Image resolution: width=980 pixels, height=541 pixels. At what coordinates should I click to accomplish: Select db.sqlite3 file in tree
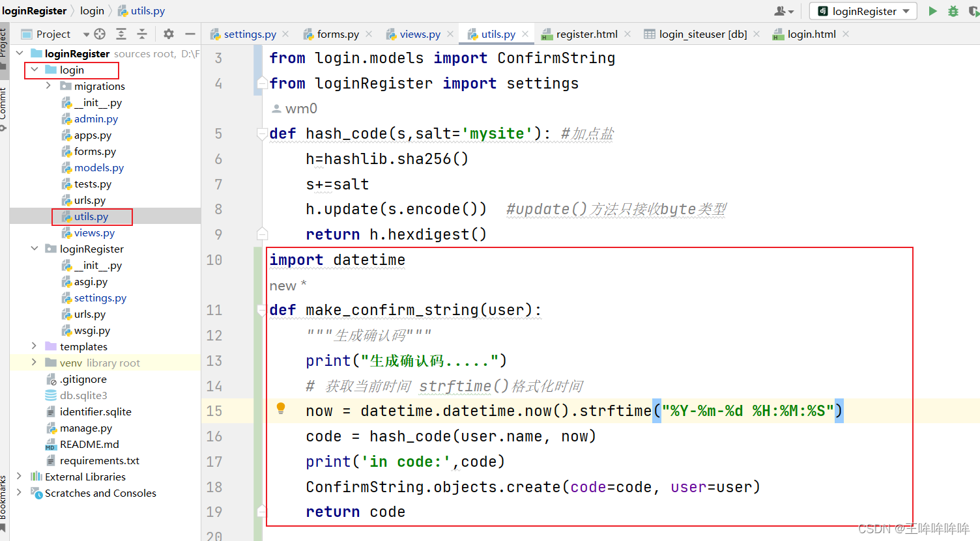83,395
